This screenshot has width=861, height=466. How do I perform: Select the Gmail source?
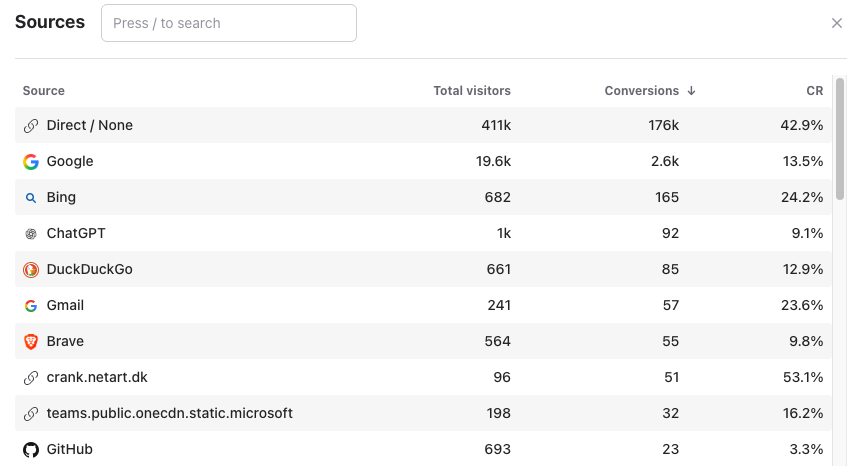[65, 305]
